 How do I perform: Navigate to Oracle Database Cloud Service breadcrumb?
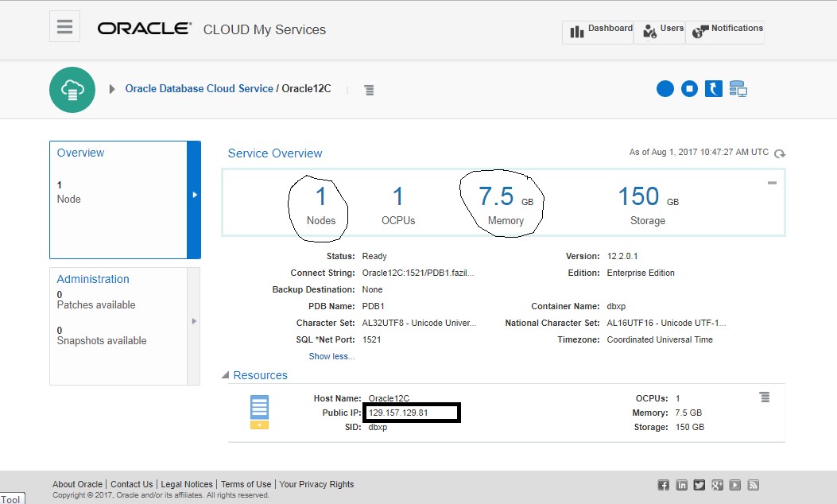[199, 89]
